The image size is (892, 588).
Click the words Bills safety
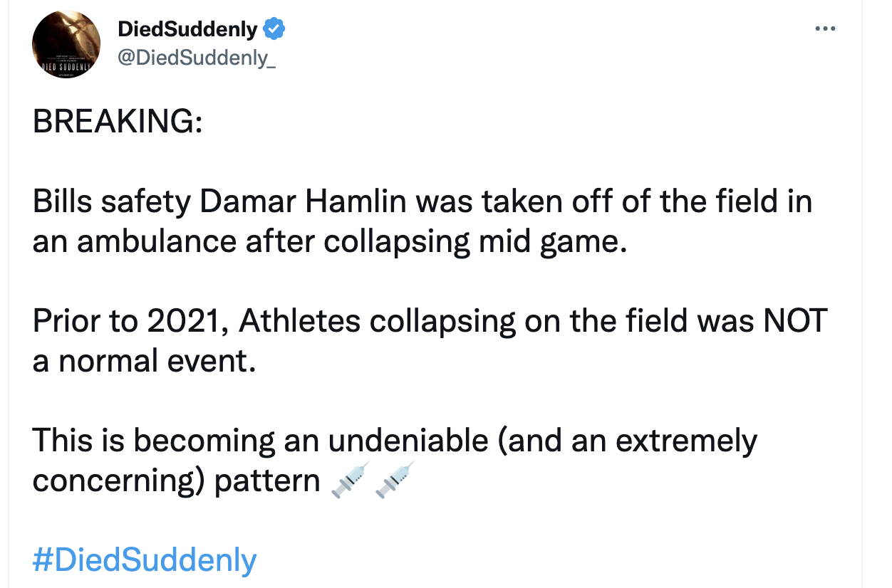point(111,202)
